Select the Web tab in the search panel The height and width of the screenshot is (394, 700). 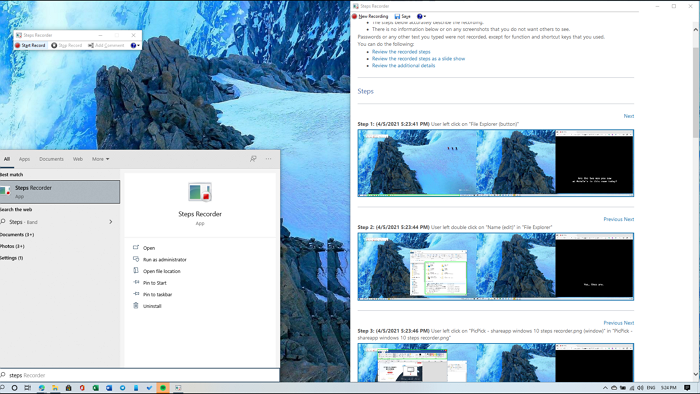coord(78,159)
